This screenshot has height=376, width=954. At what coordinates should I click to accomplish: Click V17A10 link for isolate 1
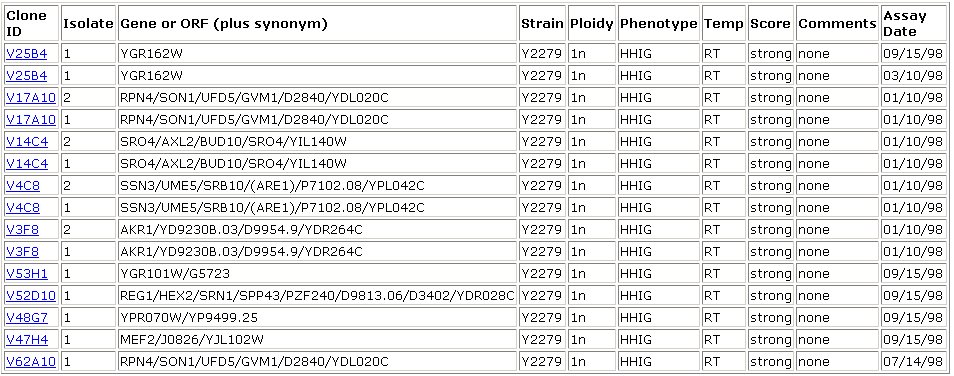[x=31, y=120]
